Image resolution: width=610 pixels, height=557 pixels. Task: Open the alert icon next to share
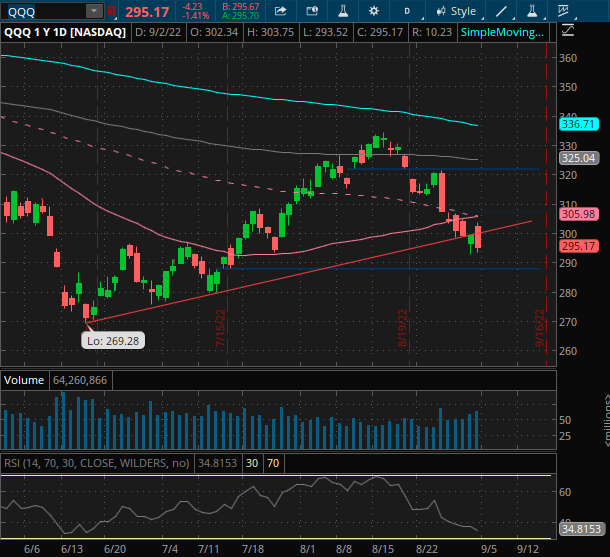click(x=312, y=11)
